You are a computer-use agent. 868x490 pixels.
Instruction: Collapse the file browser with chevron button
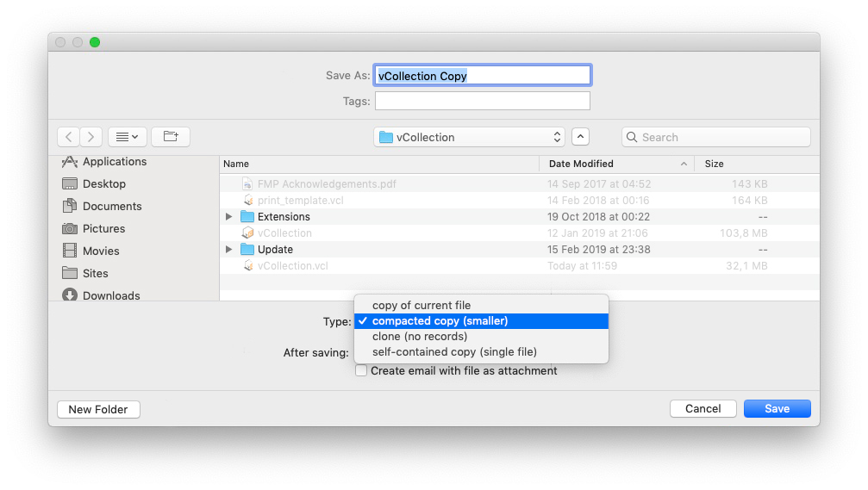(x=581, y=137)
